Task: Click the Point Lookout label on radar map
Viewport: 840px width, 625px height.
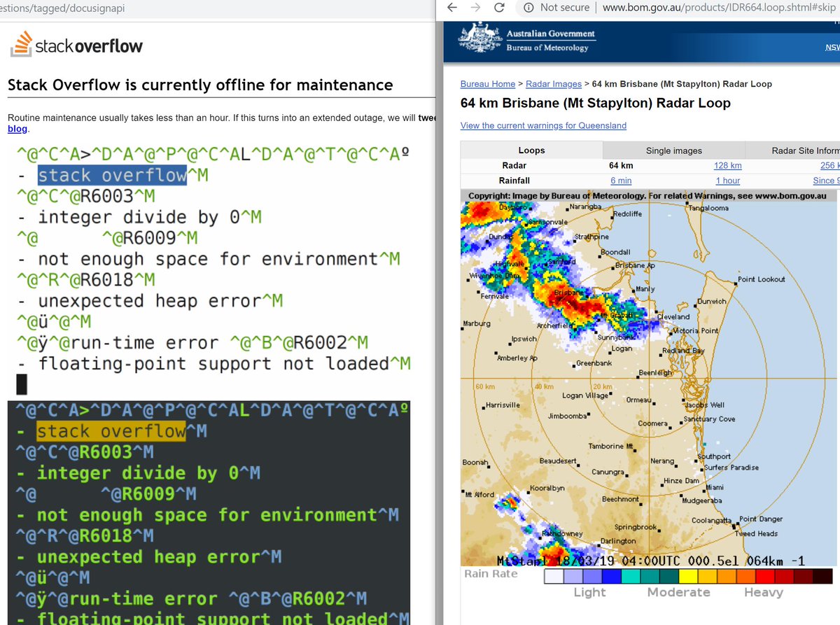Action: click(x=762, y=279)
